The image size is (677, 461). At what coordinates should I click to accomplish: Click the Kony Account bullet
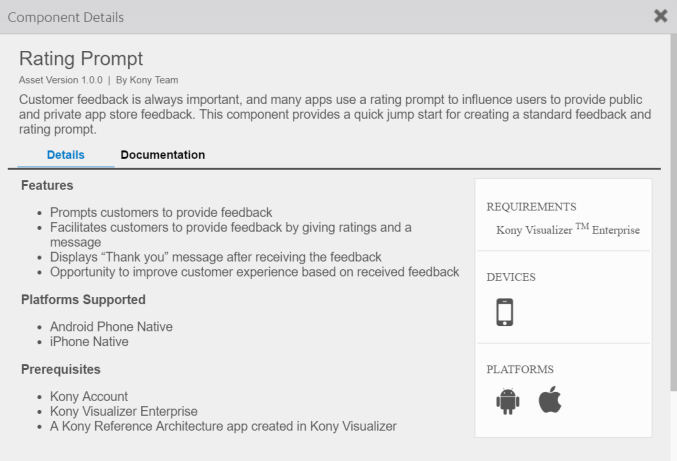coord(89,397)
